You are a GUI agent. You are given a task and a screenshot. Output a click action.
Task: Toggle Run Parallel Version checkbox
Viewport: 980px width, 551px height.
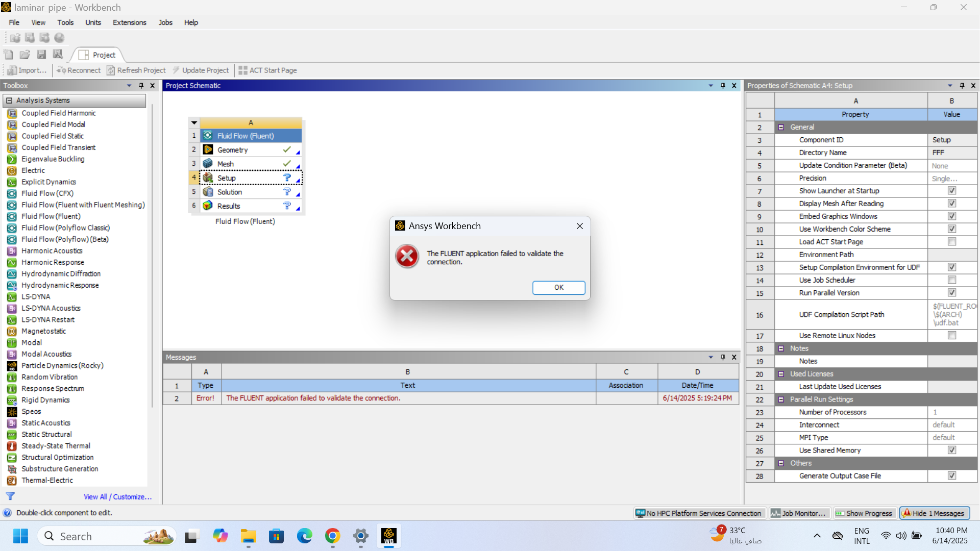coord(952,293)
